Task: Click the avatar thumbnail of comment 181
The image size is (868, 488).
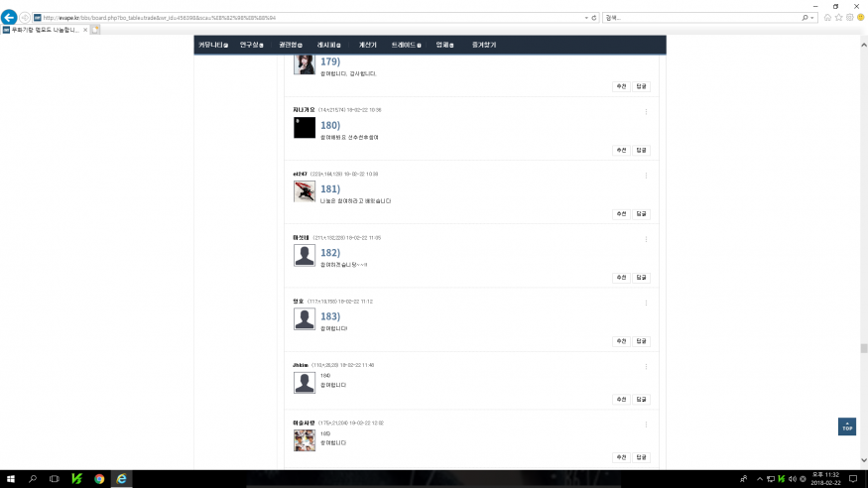Action: click(305, 191)
